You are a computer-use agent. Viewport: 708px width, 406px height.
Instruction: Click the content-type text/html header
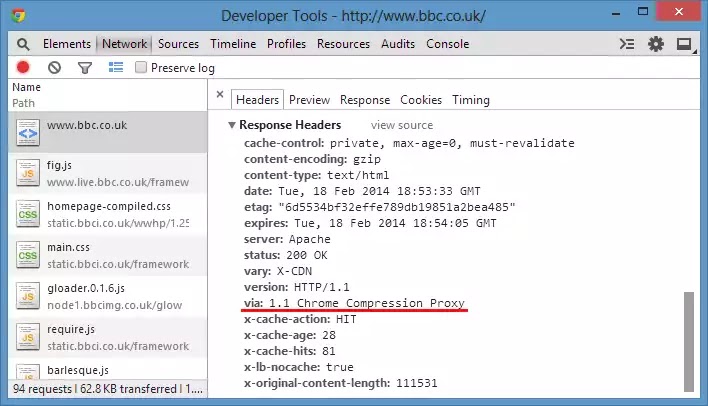(316, 175)
